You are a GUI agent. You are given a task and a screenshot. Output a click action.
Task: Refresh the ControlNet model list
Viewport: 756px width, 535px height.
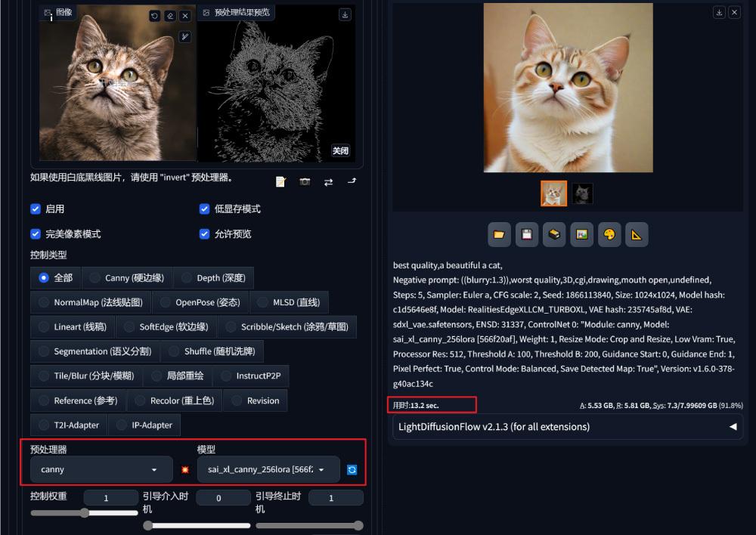pyautogui.click(x=352, y=469)
